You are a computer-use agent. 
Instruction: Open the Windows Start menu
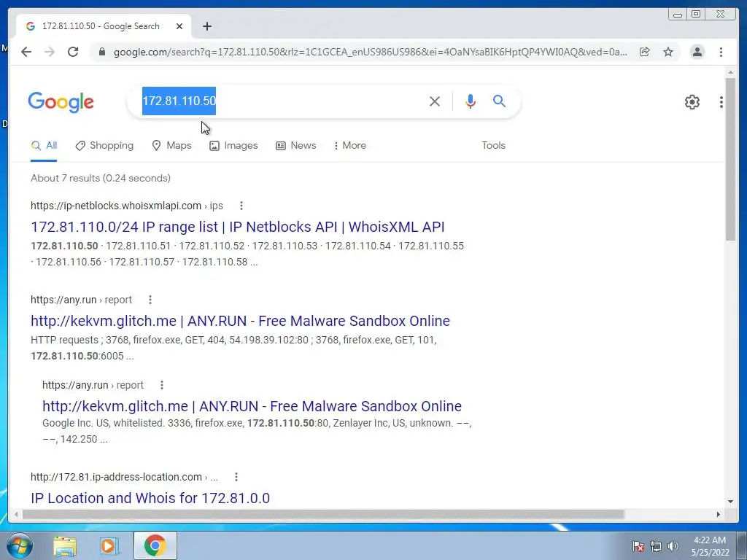pyautogui.click(x=20, y=545)
